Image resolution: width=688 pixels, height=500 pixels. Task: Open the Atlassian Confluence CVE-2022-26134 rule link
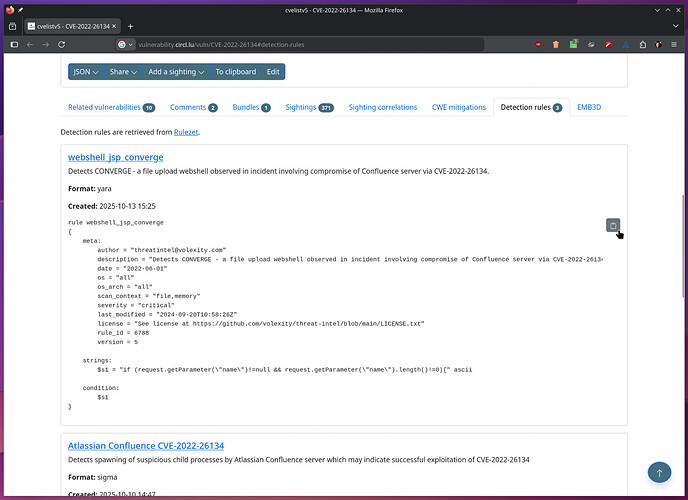[145, 445]
